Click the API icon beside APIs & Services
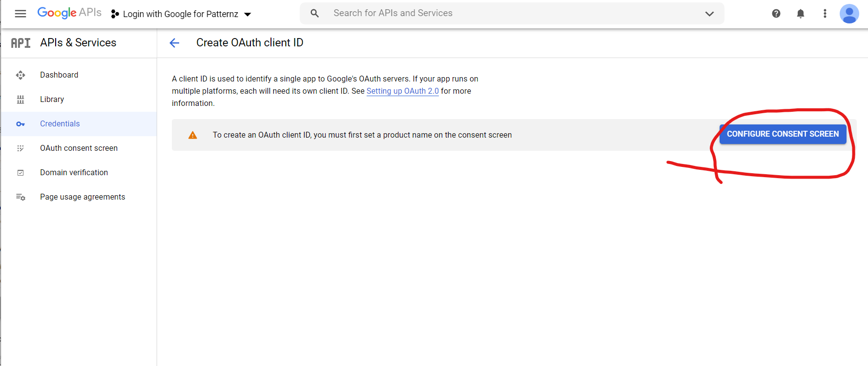The image size is (868, 366). pos(21,43)
